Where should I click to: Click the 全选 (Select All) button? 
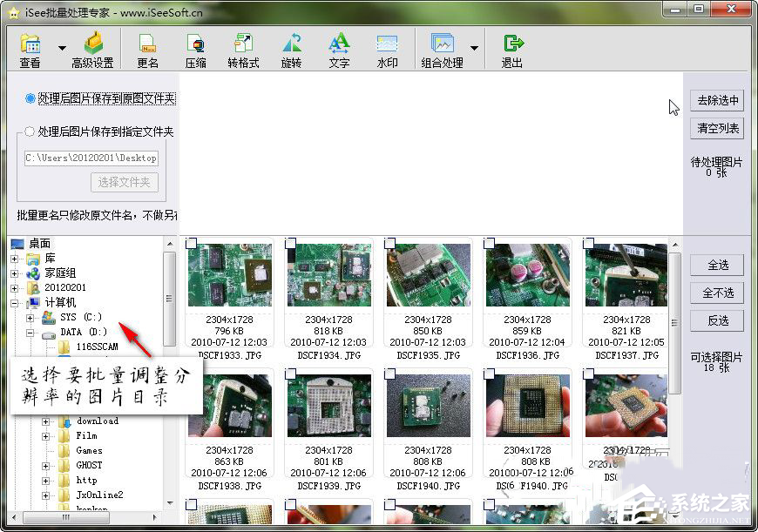tap(716, 265)
